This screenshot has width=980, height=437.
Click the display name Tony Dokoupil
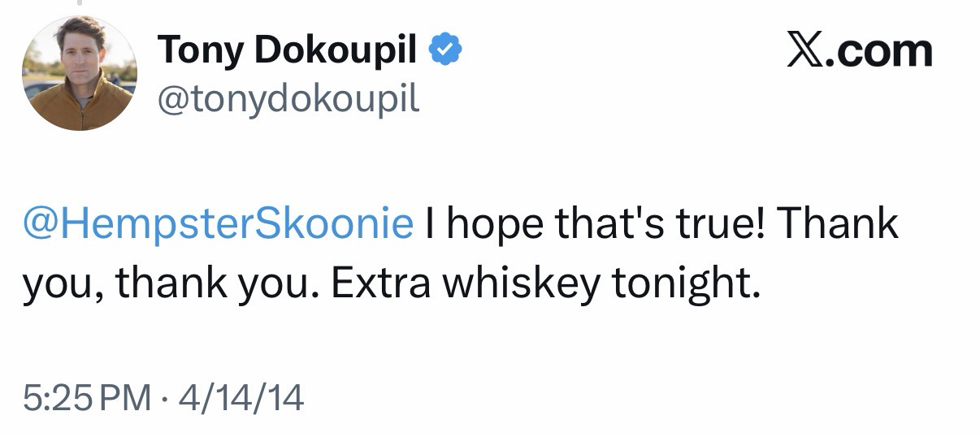(287, 51)
